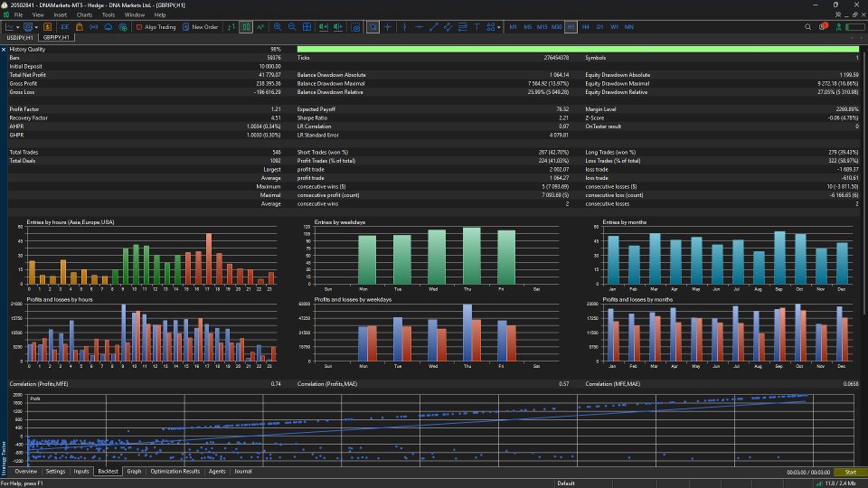Image resolution: width=868 pixels, height=488 pixels.
Task: Select the cursor pointer tool
Action: [373, 27]
